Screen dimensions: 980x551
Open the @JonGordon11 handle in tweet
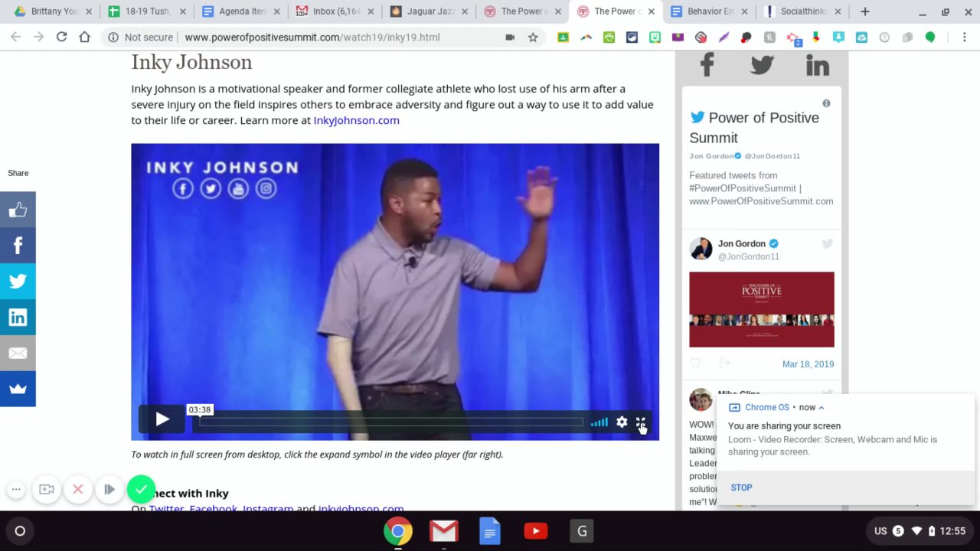748,256
